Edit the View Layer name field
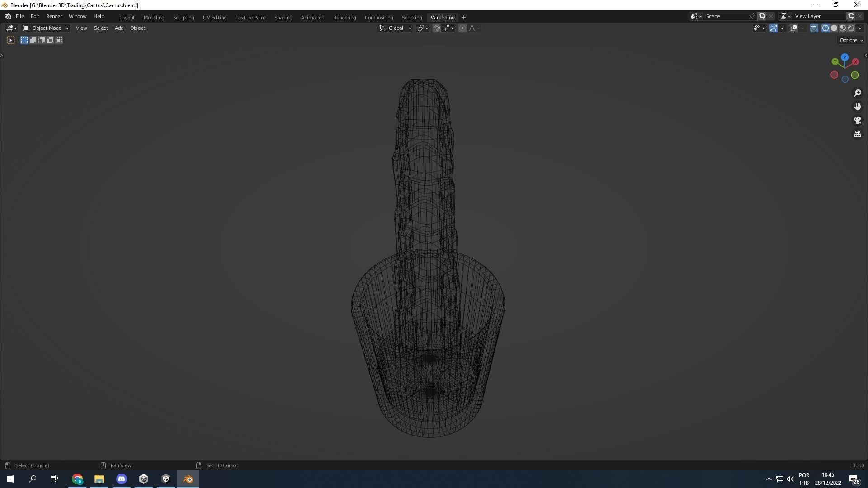The height and width of the screenshot is (488, 868). (x=819, y=16)
